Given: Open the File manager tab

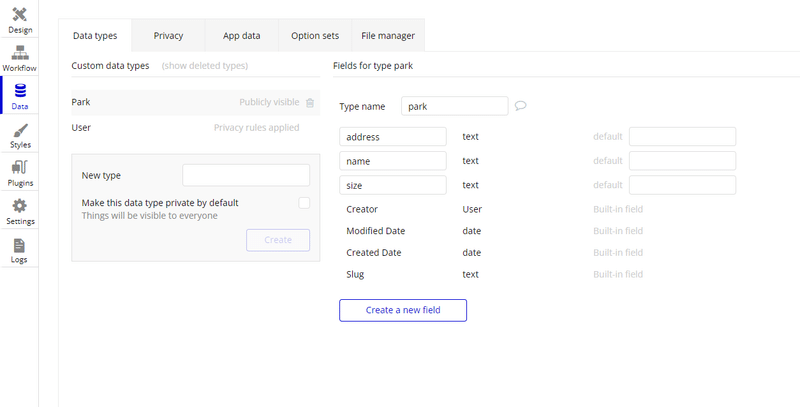Looking at the screenshot, I should [388, 36].
